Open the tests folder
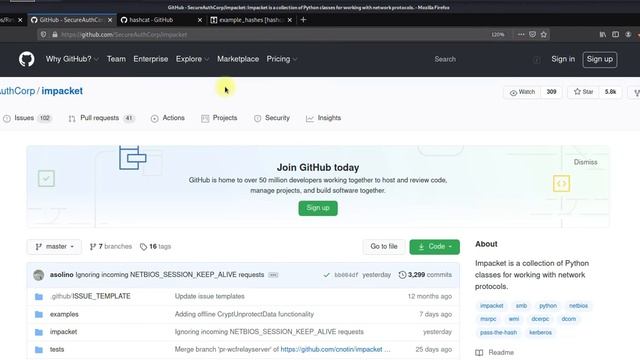Screen dimensions: 640x360 [x=57, y=350]
